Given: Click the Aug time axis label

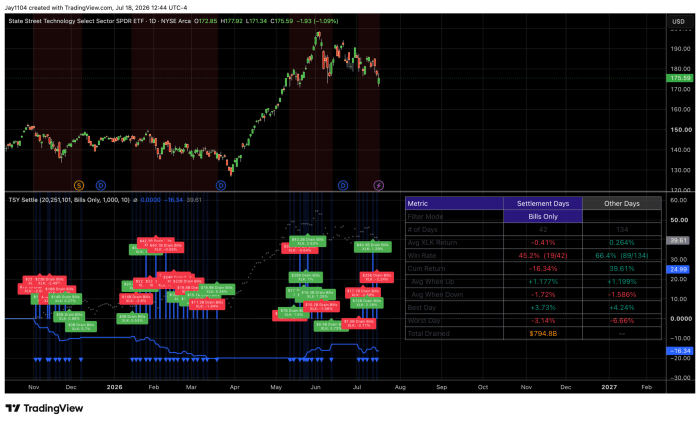Looking at the screenshot, I should [x=400, y=387].
